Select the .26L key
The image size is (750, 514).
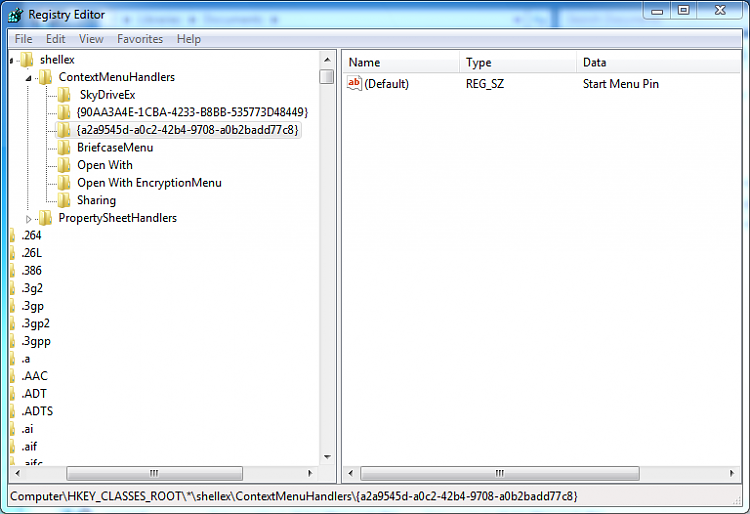(32, 253)
